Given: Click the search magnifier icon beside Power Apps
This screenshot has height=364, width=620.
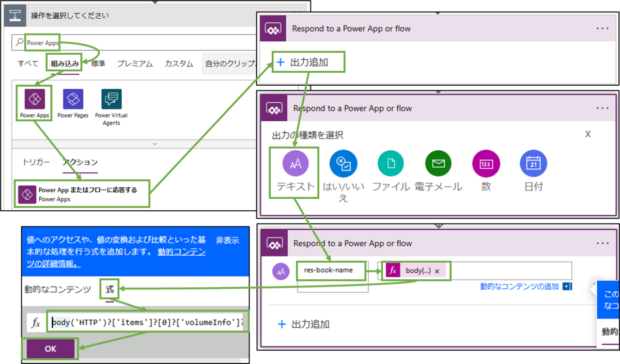Looking at the screenshot, I should tap(20, 43).
